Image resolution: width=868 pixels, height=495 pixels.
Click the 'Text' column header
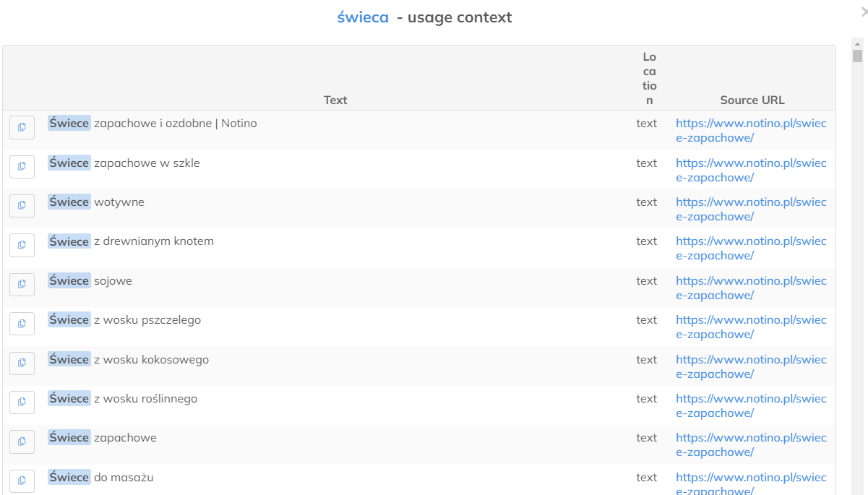click(335, 100)
